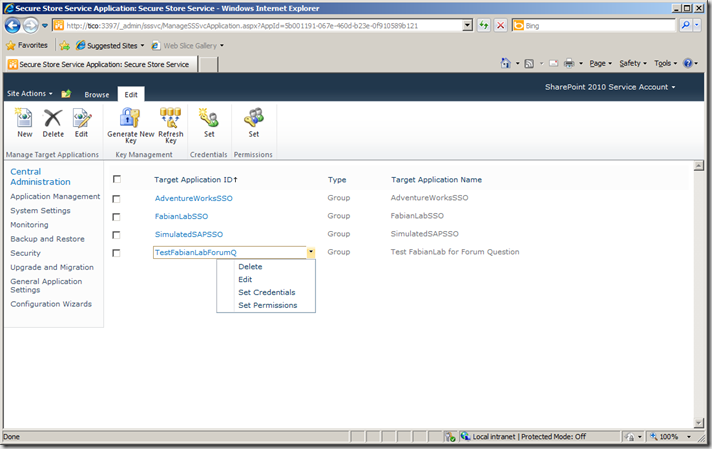This screenshot has height=449, width=712.
Task: Click the popup blocker status bar icon
Action: [450, 436]
